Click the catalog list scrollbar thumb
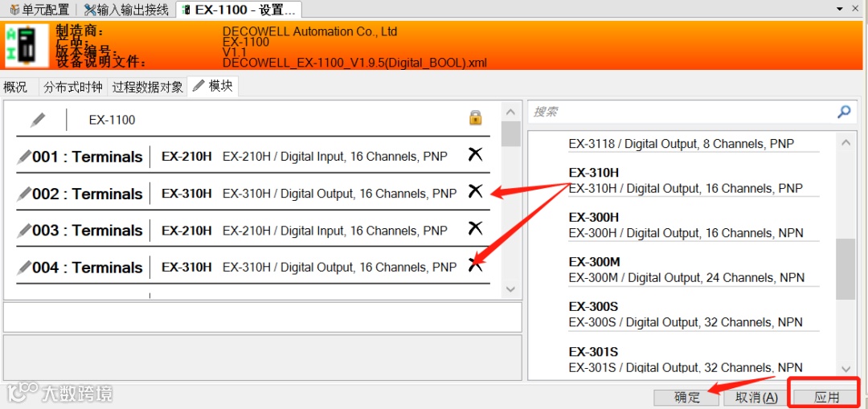This screenshot has height=409, width=868. point(845,269)
